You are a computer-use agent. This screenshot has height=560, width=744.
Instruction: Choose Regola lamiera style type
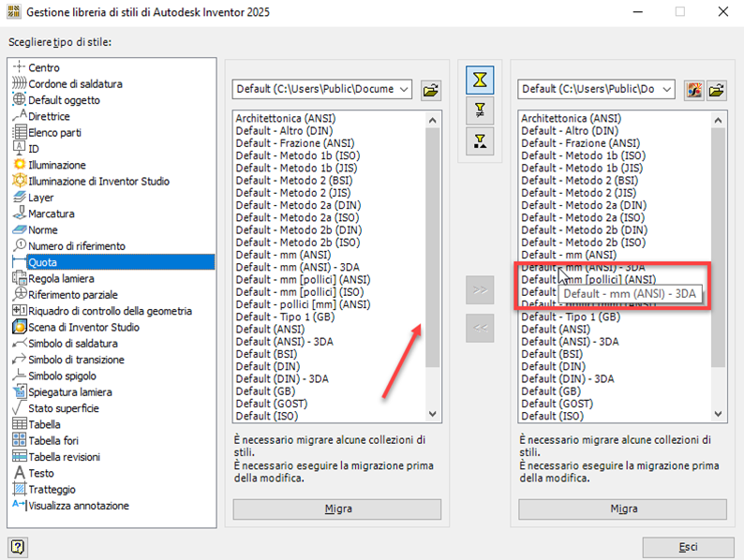tap(53, 278)
